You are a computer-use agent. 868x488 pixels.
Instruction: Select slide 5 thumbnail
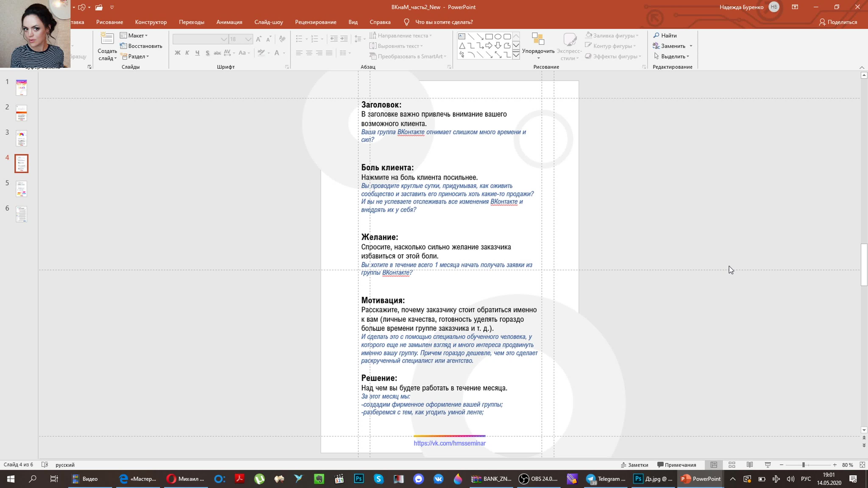pos(21,189)
